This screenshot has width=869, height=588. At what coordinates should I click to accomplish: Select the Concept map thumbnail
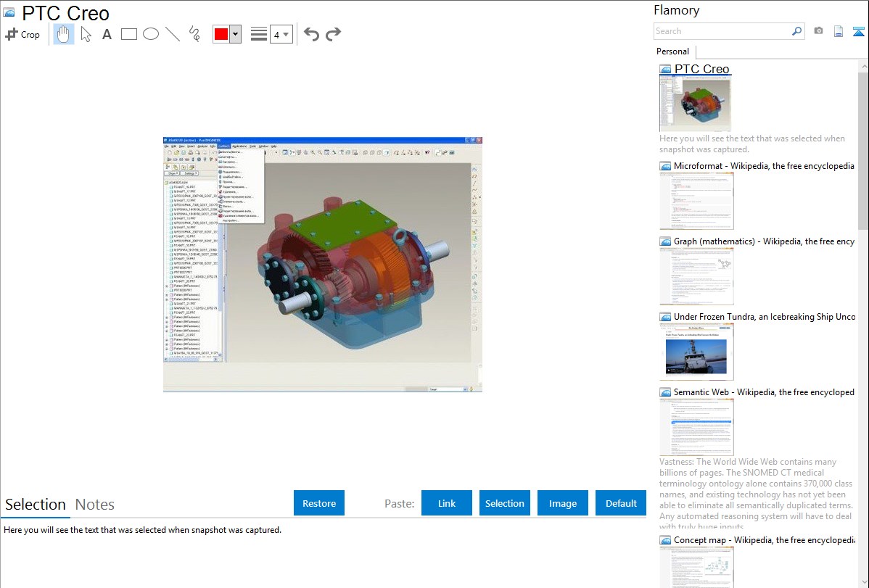click(x=696, y=567)
